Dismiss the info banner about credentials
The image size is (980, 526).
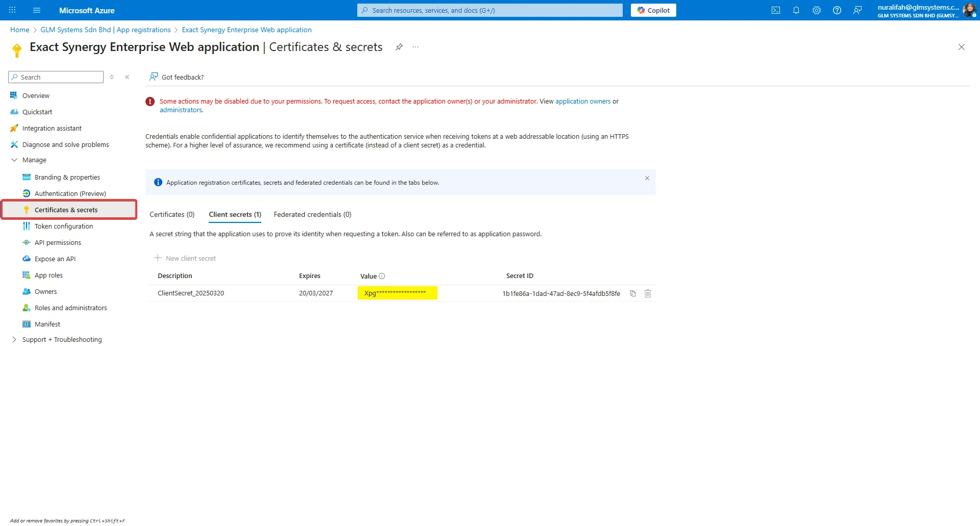click(x=647, y=178)
